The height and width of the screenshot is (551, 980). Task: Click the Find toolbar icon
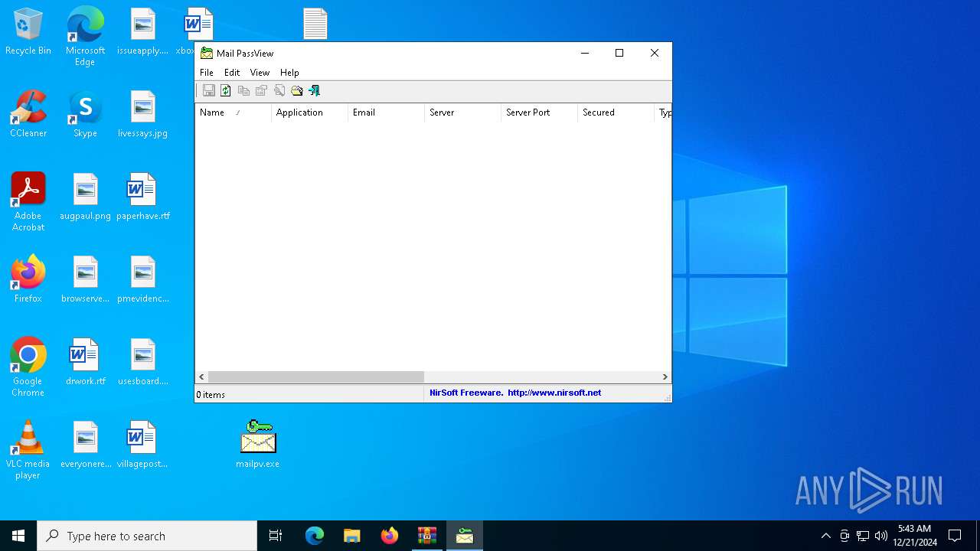pos(279,90)
